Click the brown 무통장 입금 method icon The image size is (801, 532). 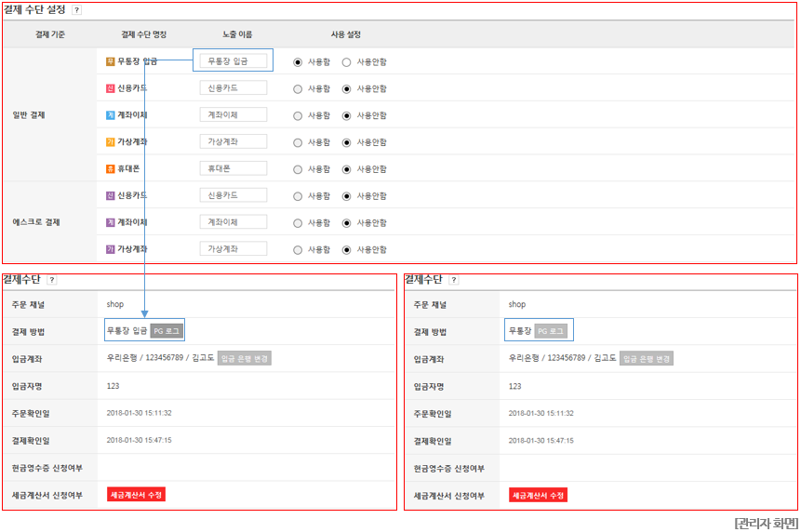coord(111,61)
